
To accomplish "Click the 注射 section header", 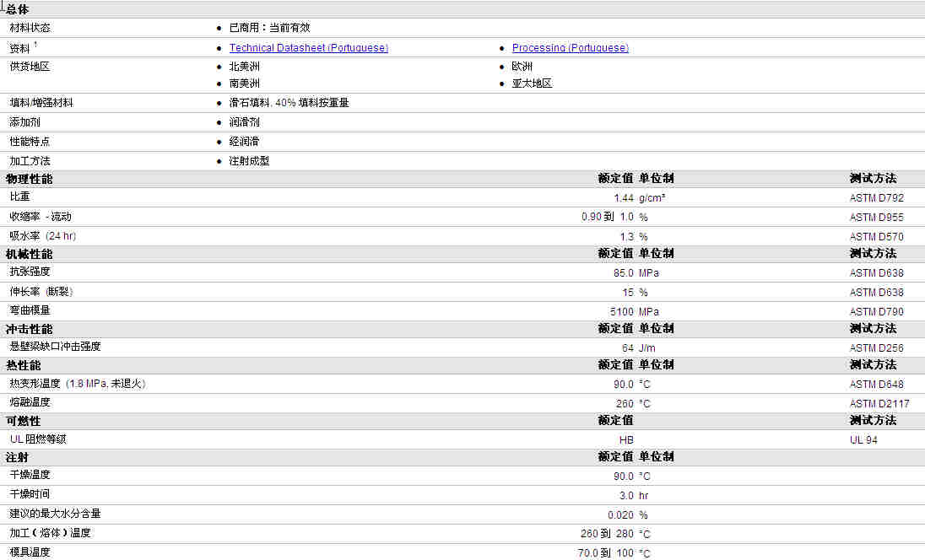I will [17, 457].
